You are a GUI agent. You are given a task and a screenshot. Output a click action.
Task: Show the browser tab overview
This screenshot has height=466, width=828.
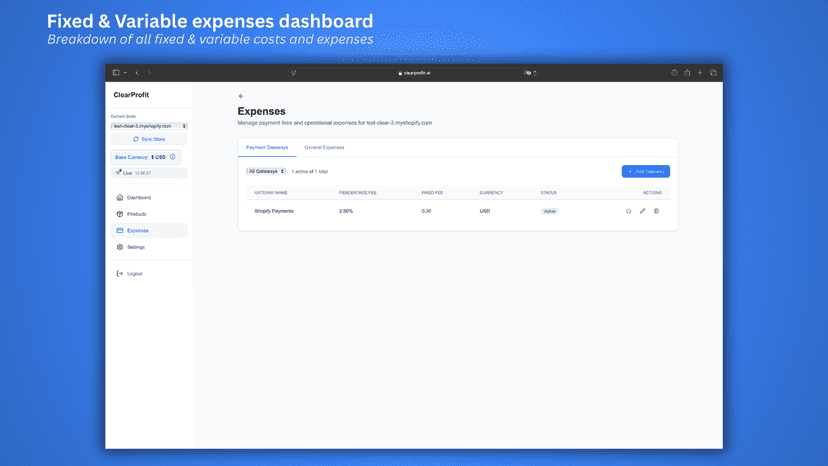pos(713,73)
